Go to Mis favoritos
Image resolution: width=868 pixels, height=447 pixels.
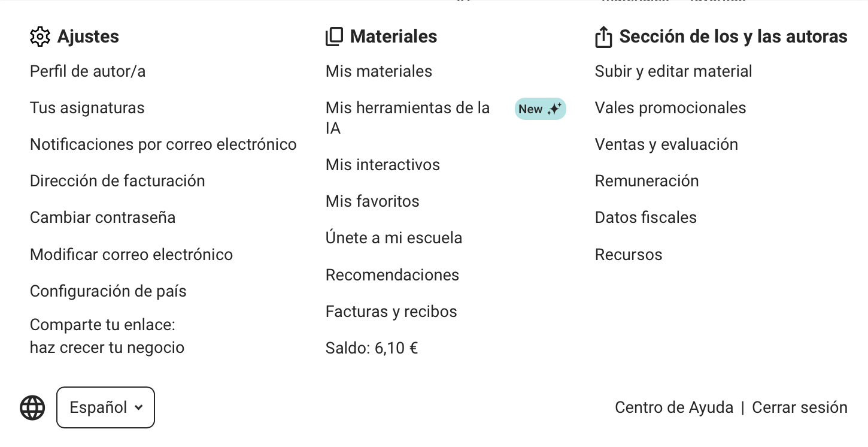372,201
